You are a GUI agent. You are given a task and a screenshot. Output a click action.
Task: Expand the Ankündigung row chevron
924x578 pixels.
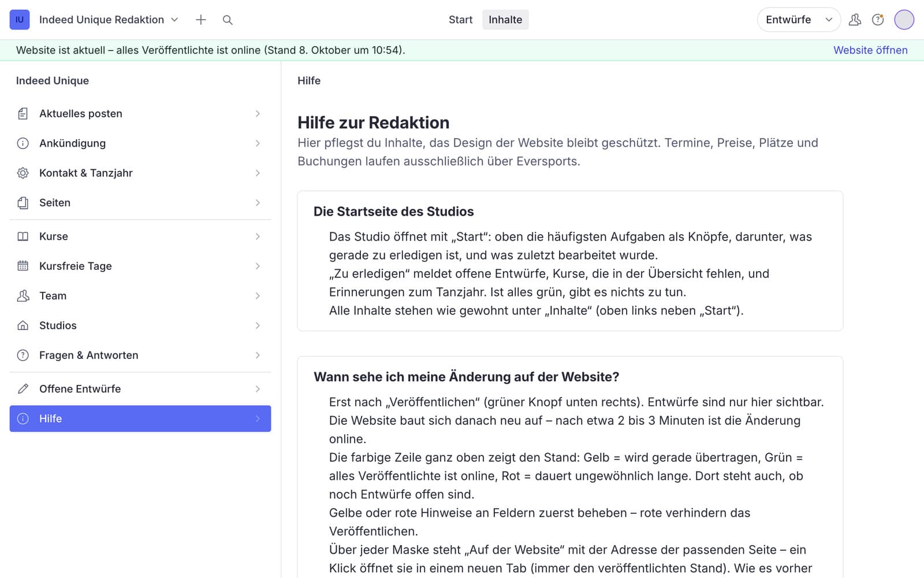coord(258,143)
